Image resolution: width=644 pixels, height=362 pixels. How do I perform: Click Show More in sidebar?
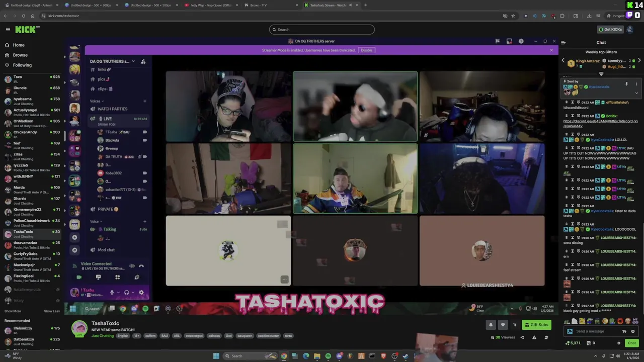pyautogui.click(x=13, y=311)
